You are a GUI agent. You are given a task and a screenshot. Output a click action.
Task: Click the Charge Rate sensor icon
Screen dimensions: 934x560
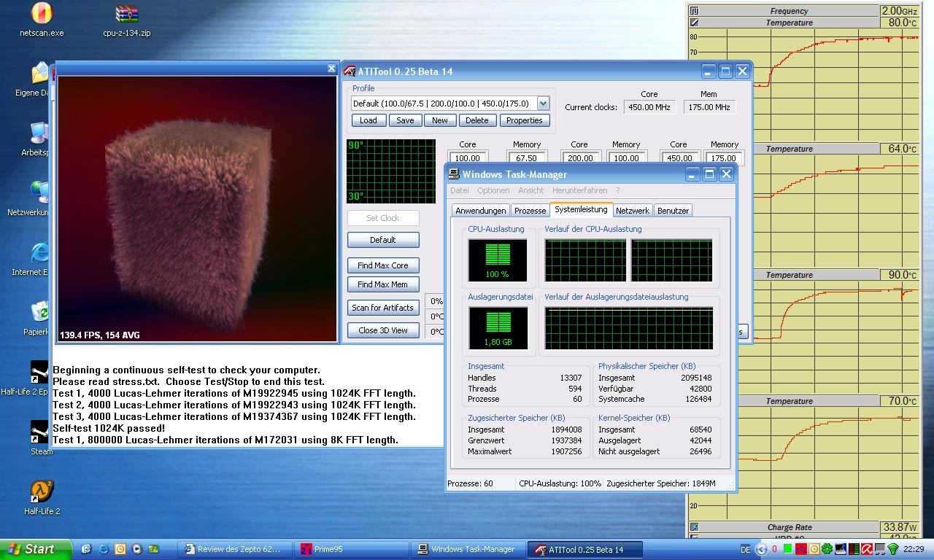694,527
